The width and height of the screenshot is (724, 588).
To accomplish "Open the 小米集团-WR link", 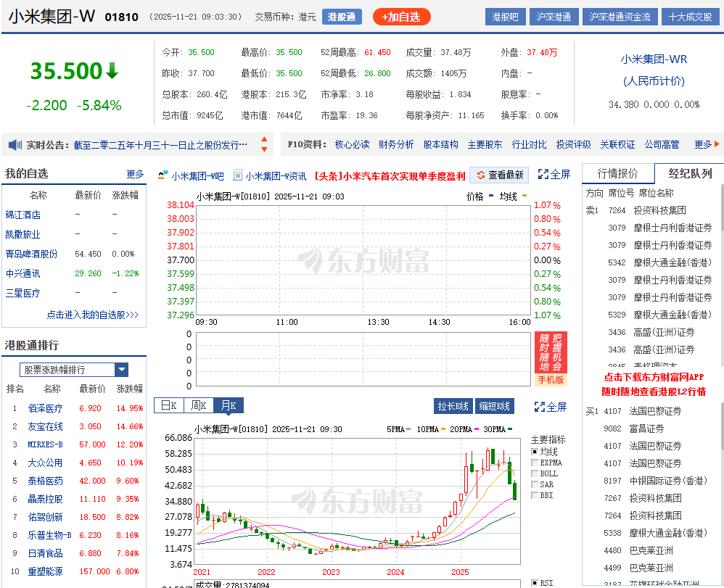I will 654,59.
